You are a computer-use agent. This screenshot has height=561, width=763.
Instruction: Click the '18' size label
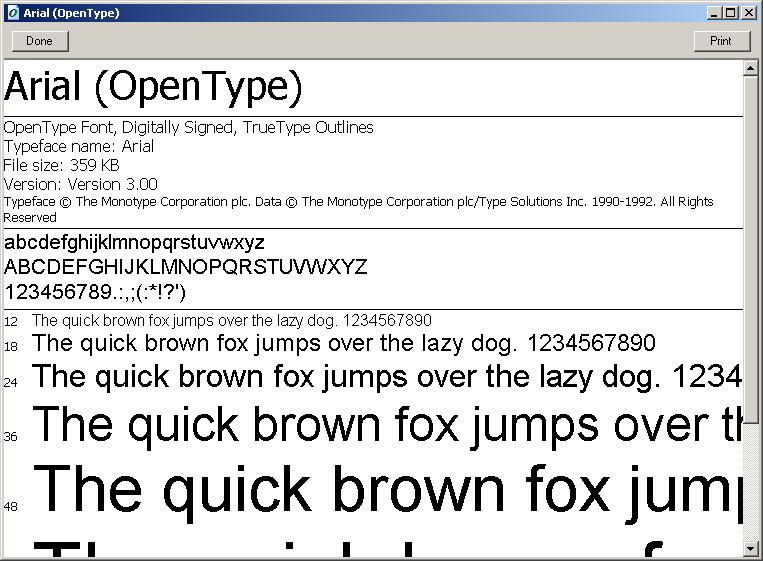[11, 346]
